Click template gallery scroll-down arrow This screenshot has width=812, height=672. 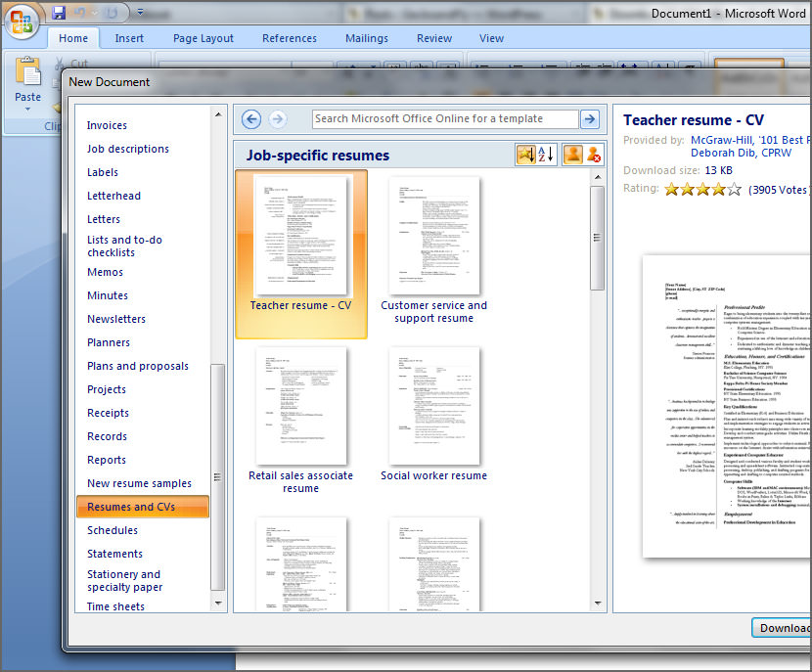click(598, 603)
